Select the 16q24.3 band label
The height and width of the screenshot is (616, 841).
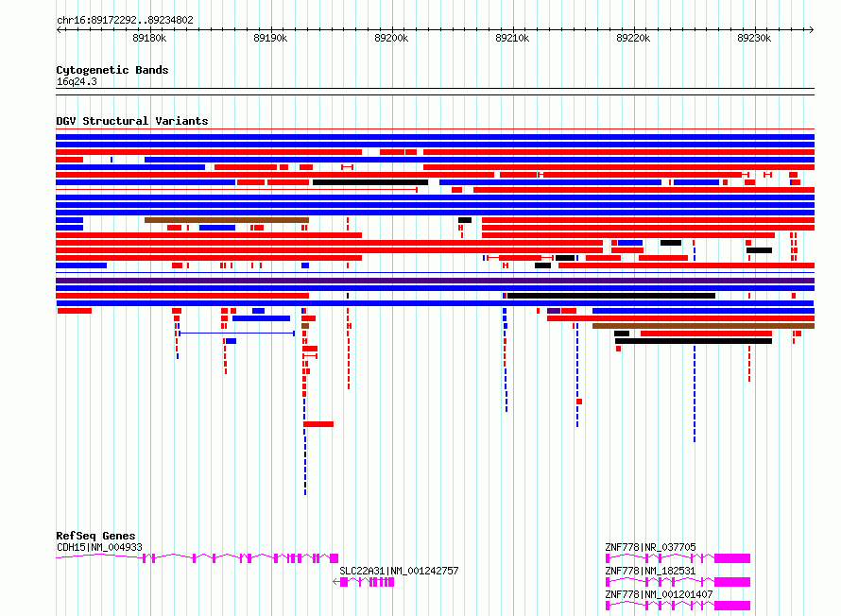coord(77,81)
